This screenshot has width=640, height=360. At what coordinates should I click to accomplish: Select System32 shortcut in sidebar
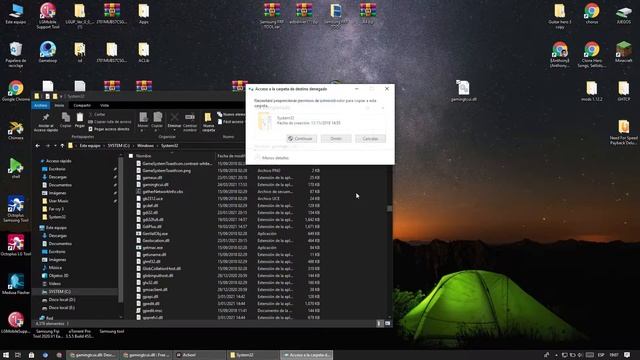(57, 217)
